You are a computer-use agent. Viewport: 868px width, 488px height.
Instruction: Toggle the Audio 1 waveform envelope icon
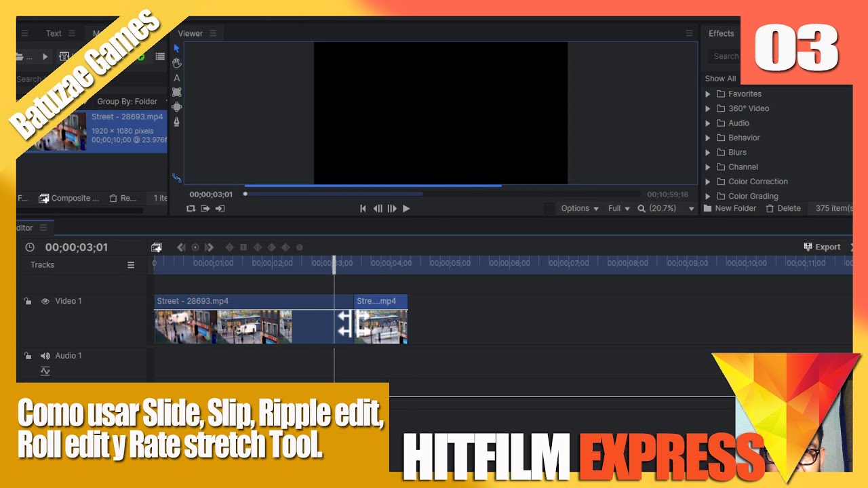pyautogui.click(x=45, y=371)
